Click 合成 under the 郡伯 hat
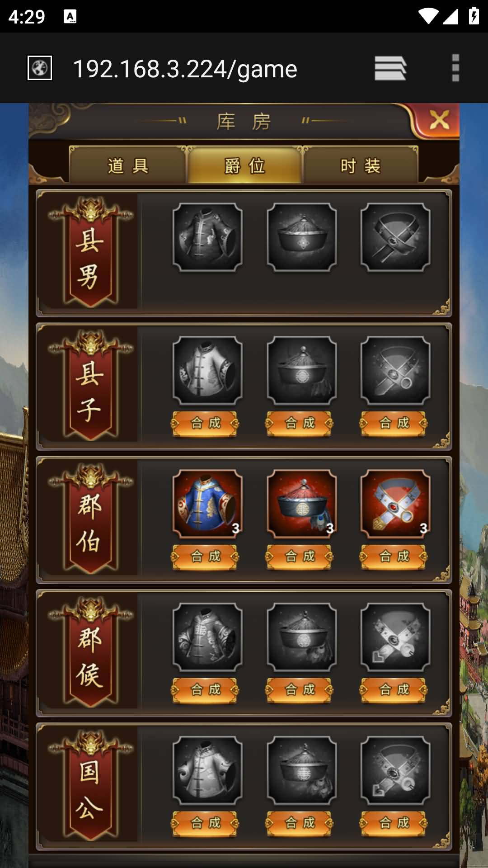Screen dimensions: 488x868 click(299, 557)
